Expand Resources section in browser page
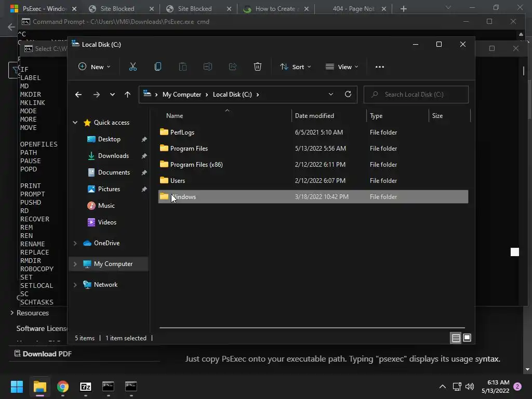 (x=12, y=313)
